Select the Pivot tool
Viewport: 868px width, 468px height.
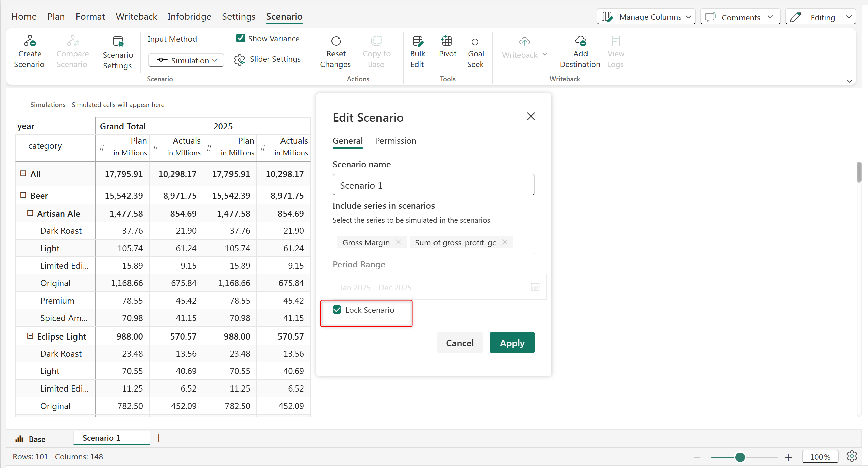pos(447,41)
